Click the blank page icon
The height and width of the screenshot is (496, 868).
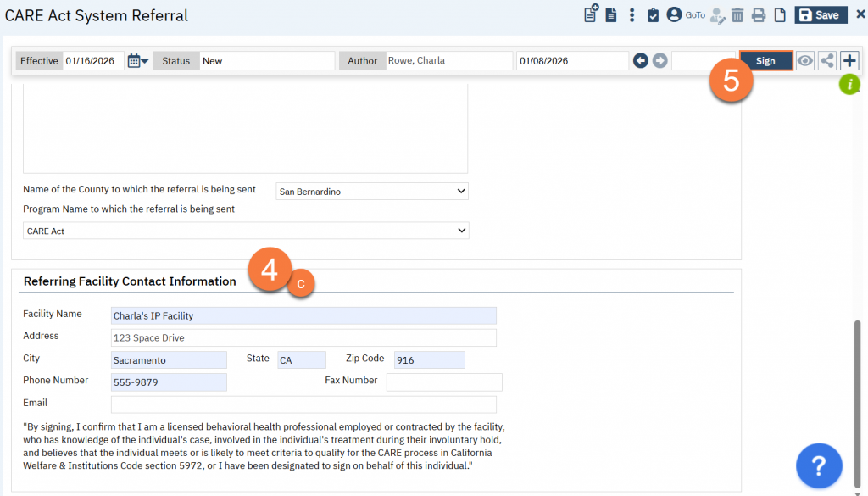(x=779, y=15)
